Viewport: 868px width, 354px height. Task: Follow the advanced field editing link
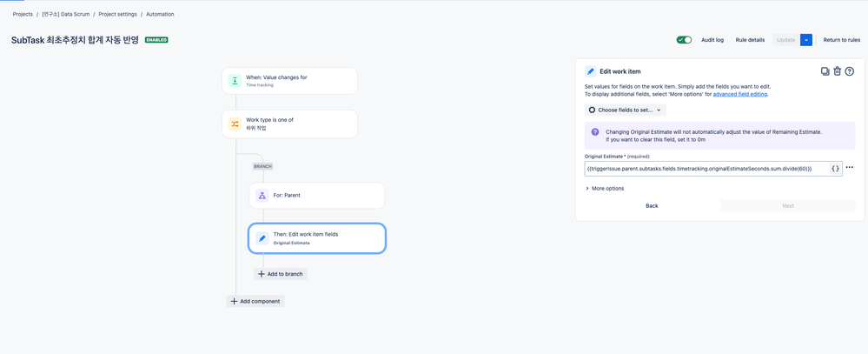click(x=740, y=94)
